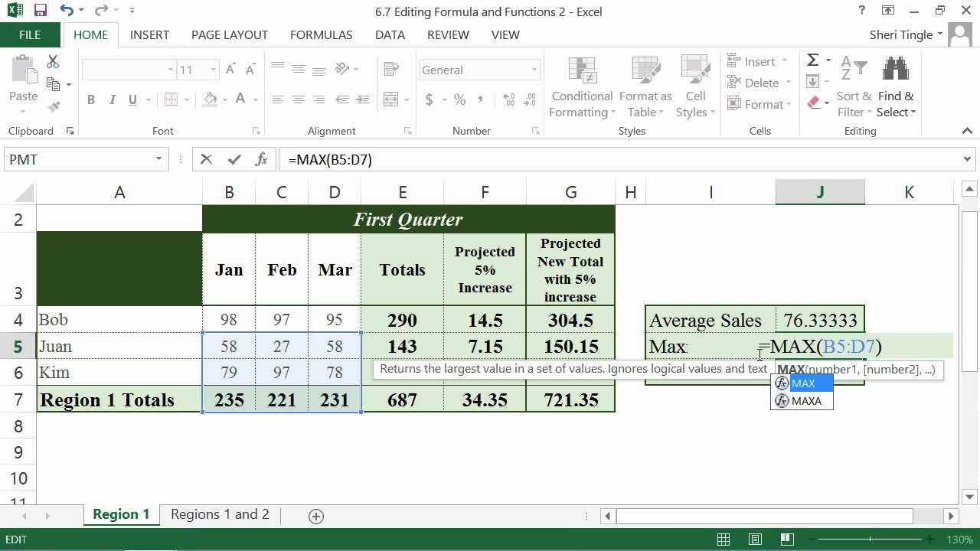Image resolution: width=980 pixels, height=551 pixels.
Task: Switch to the PAGE LAYOUT tab
Action: (x=230, y=34)
